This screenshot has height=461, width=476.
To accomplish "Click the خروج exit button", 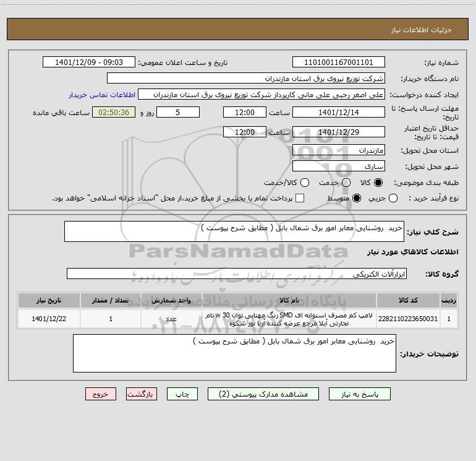I will [x=101, y=394].
